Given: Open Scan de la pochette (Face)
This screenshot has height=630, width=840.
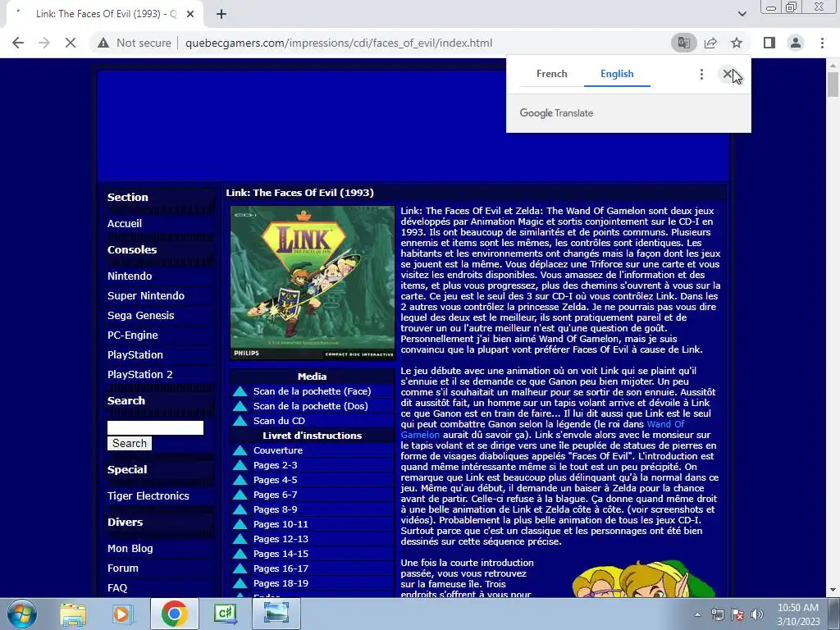Looking at the screenshot, I should [312, 391].
